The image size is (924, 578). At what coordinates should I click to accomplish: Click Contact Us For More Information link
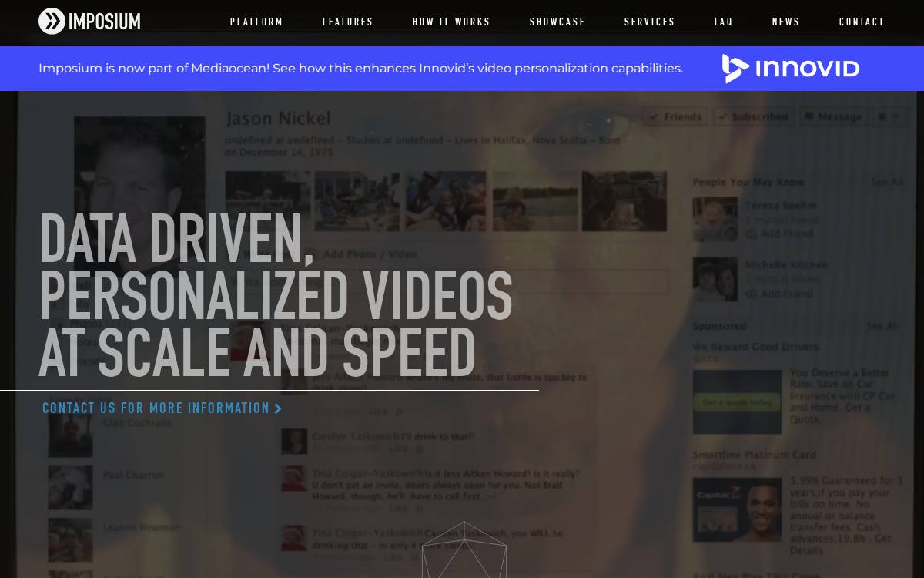[162, 408]
